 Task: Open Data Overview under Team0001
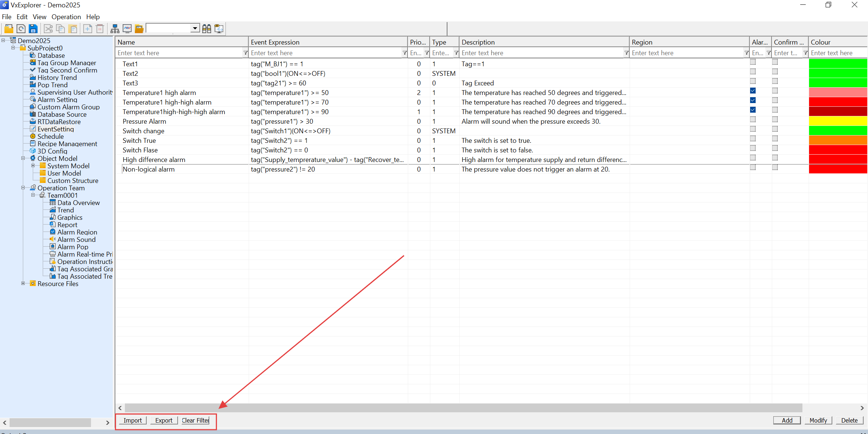(78, 203)
